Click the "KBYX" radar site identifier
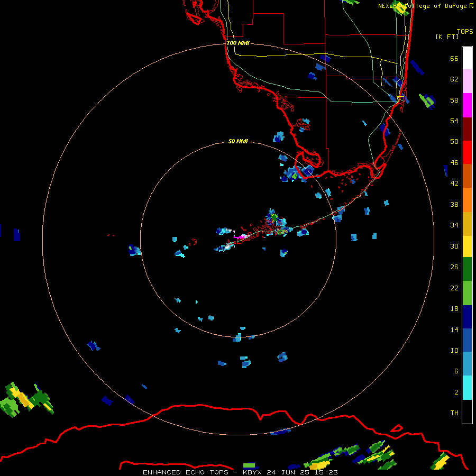This screenshot has height=476, width=476. pos(252,472)
